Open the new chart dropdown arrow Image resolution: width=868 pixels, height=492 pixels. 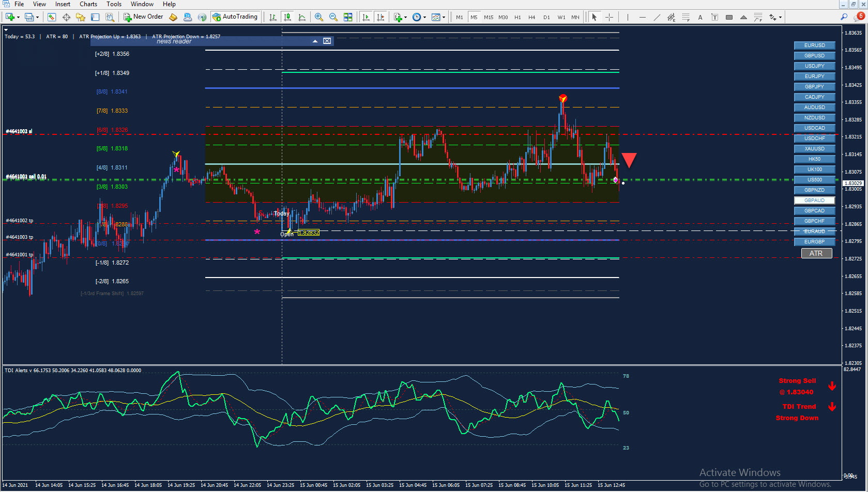coord(19,17)
